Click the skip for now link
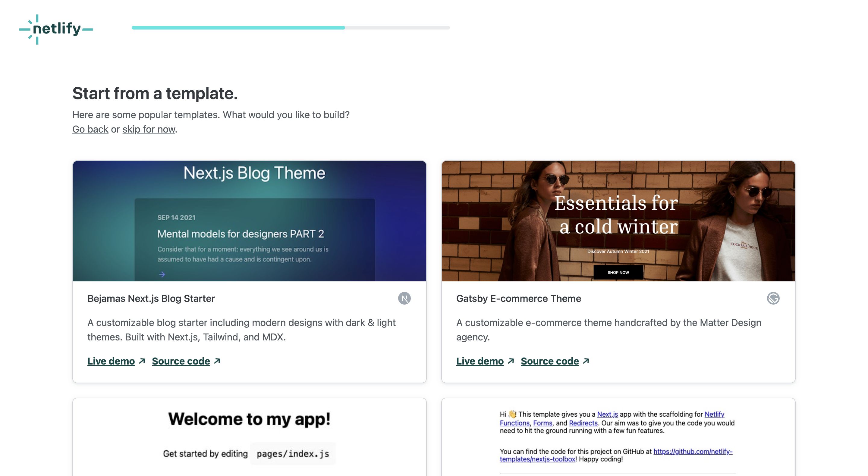Viewport: 868px width, 476px height. click(x=149, y=129)
